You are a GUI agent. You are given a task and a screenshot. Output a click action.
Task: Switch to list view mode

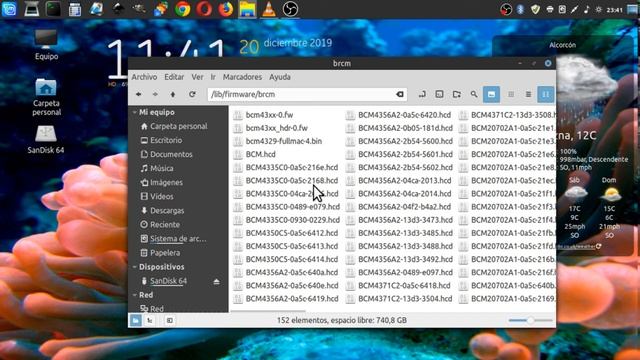[528, 94]
